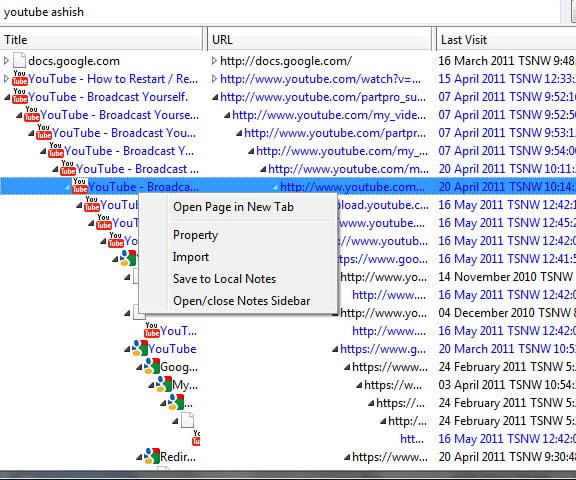
Task: Collapse the Redir... tree row
Action: [x=139, y=457]
